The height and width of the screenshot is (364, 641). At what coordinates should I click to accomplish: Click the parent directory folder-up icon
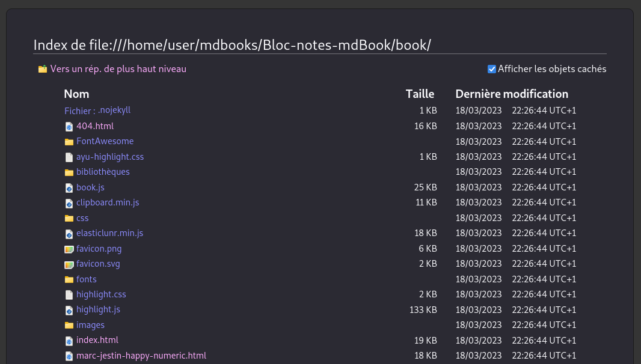coord(43,69)
